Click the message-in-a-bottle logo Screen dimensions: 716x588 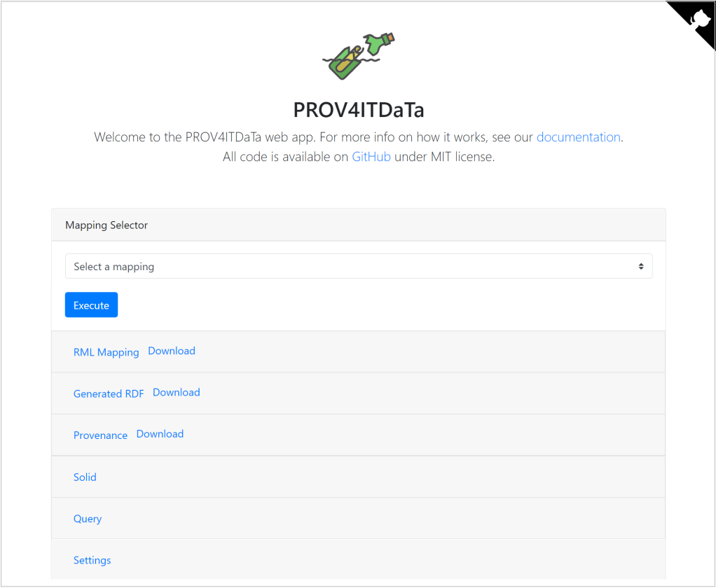click(x=359, y=56)
